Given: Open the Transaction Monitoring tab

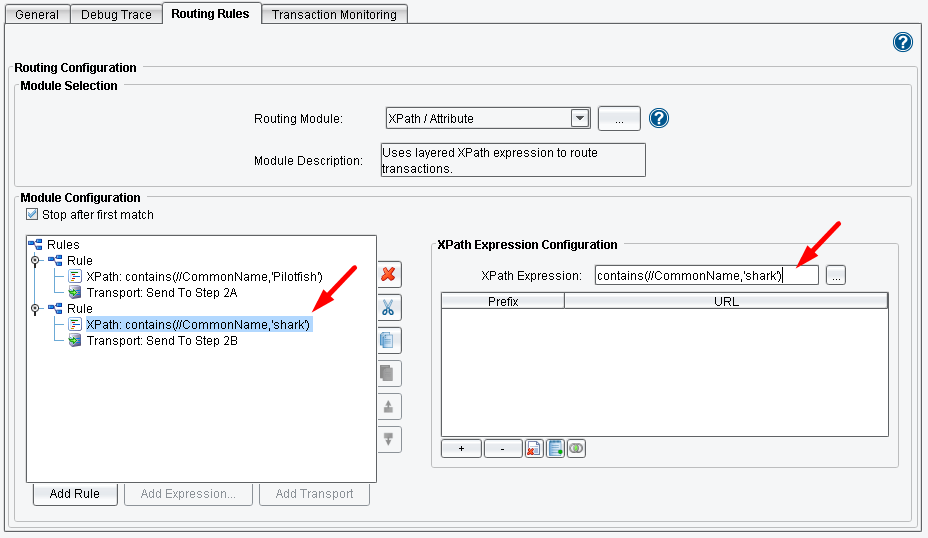Looking at the screenshot, I should [x=334, y=14].
